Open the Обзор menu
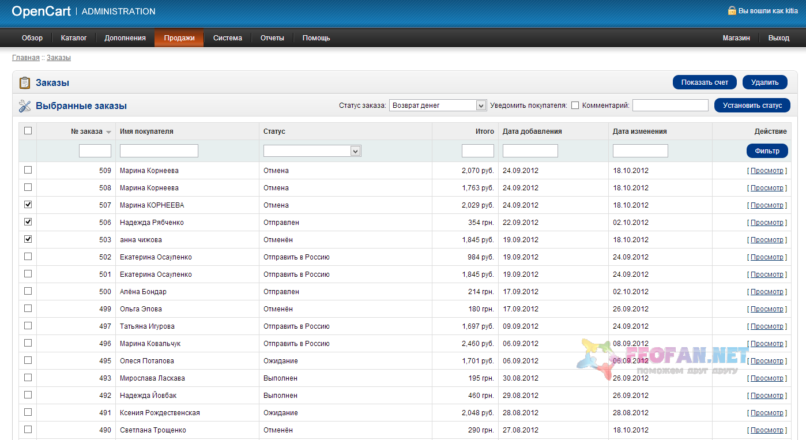Viewport: 806px width, 440px height. 32,38
